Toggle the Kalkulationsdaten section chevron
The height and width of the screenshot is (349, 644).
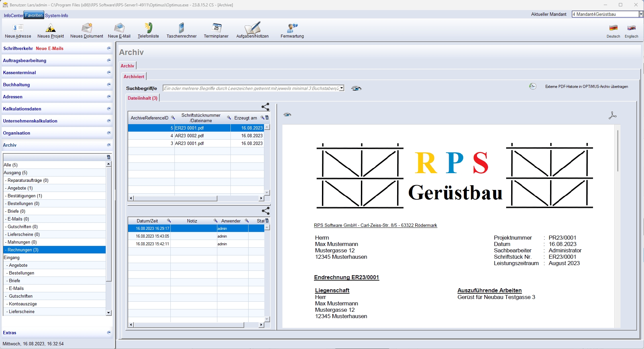click(109, 109)
